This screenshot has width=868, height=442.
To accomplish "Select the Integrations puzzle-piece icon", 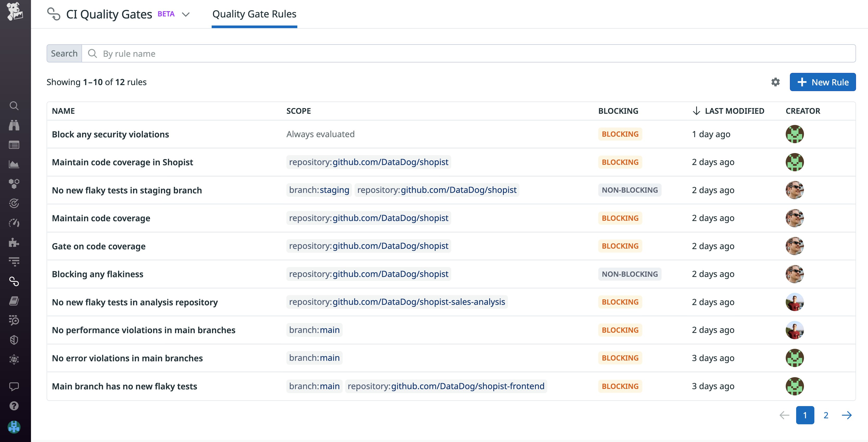I will (x=15, y=242).
